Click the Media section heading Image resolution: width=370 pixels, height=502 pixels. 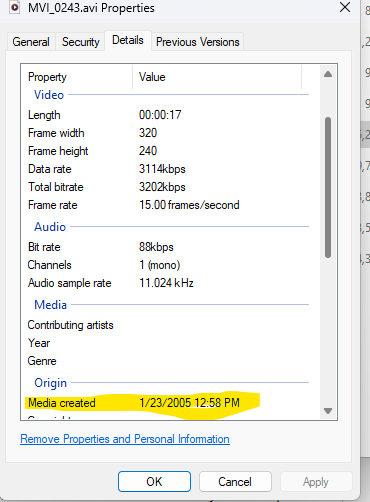pos(50,305)
